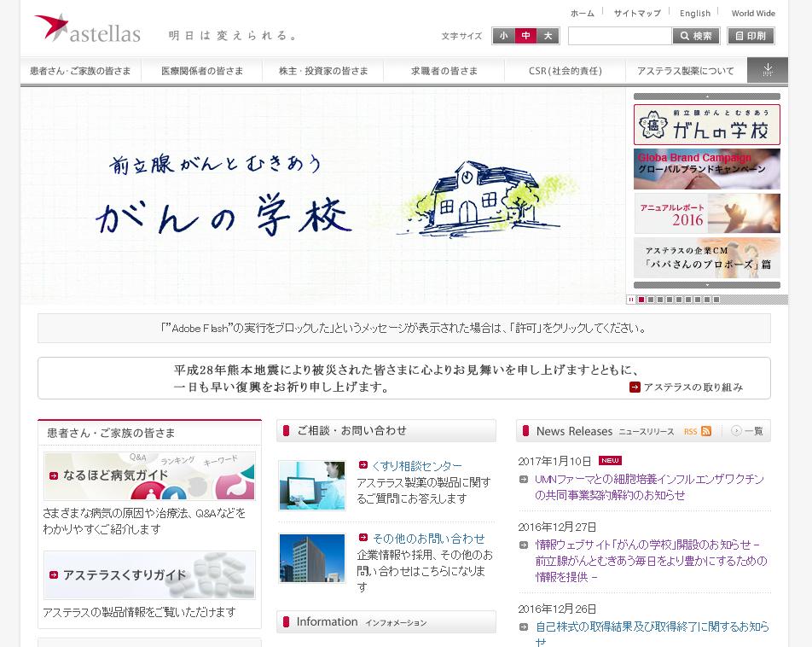812x647 pixels.
Task: Open がんの学校 sidebar banner thumbnail
Action: 707,125
